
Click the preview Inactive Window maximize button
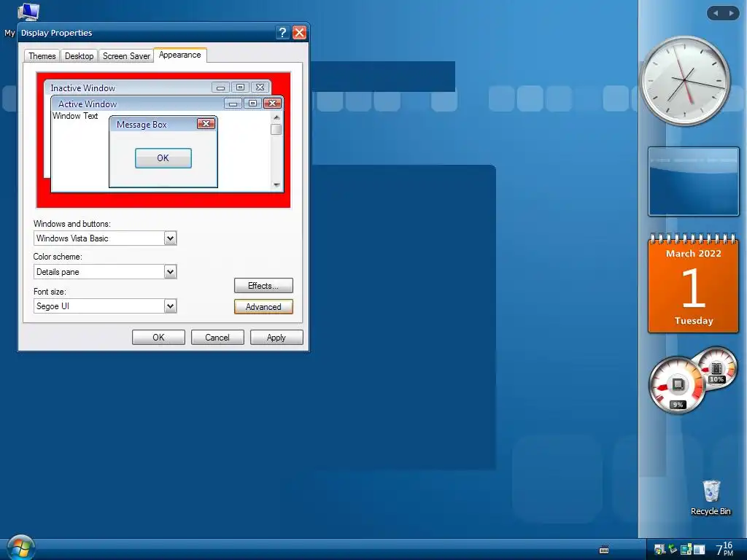[240, 87]
